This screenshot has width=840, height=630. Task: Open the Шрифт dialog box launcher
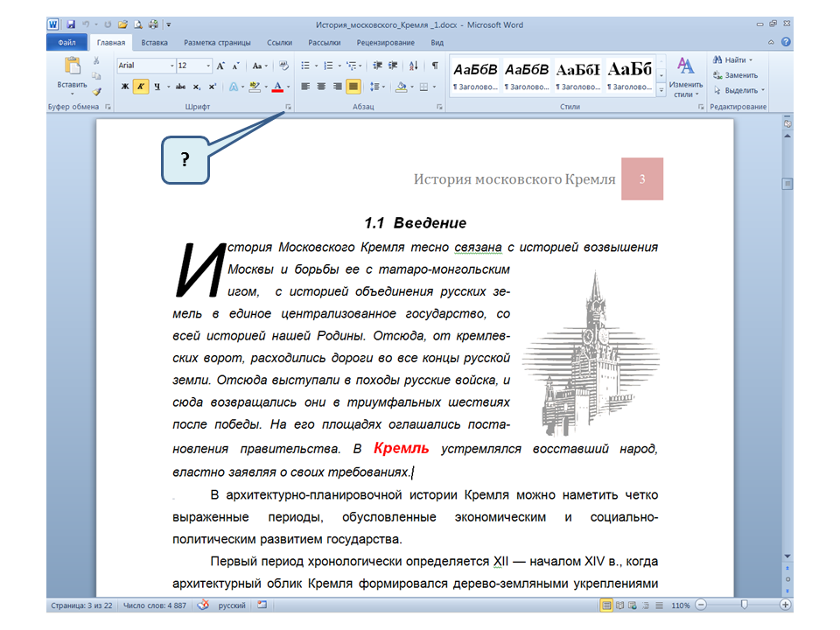click(287, 107)
